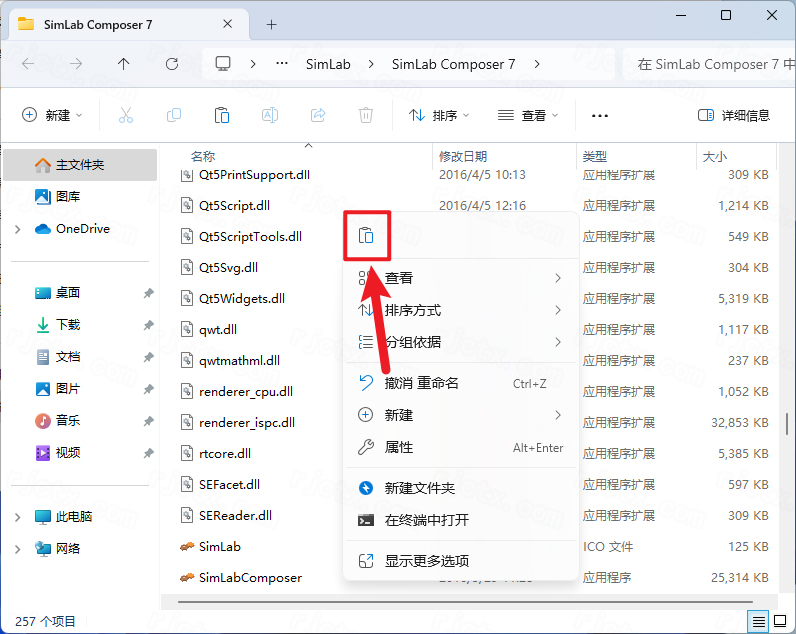Expand the 网络 Network node
This screenshot has width=796, height=634.
[18, 549]
